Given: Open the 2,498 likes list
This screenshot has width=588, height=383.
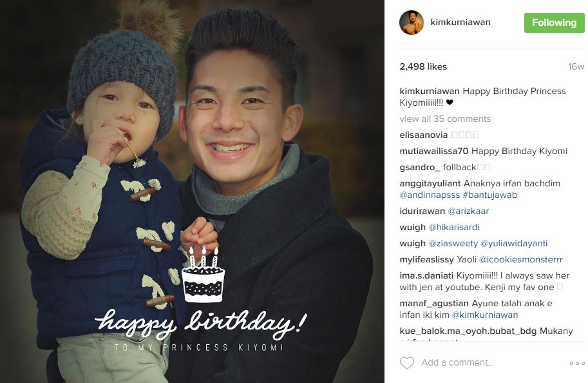Looking at the screenshot, I should click(423, 66).
